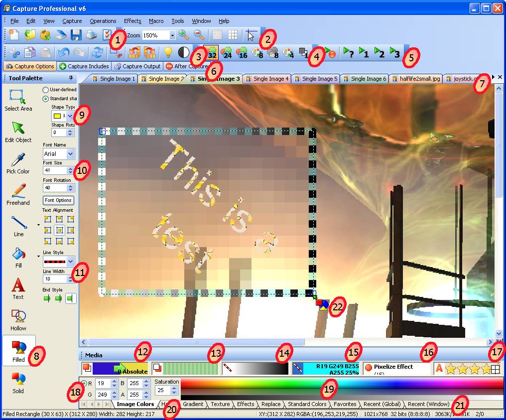Screen dimensions: 506x420
Task: Open the Line Style dropdown
Action: 70,261
